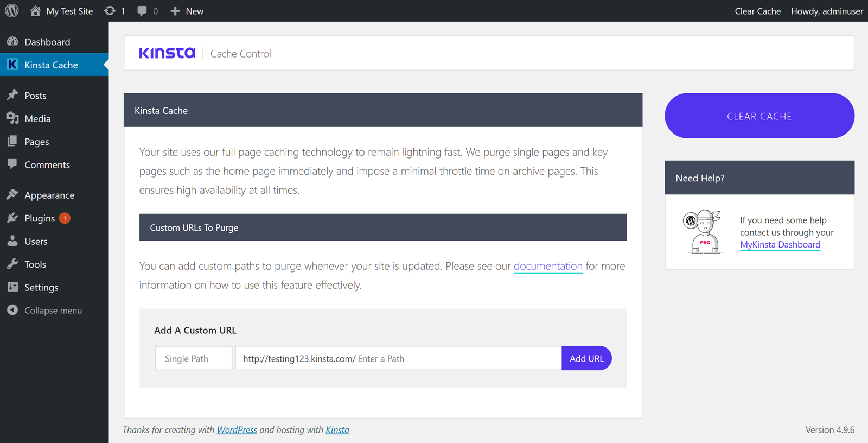Open the Kinsta footer link
868x443 pixels.
pos(337,429)
